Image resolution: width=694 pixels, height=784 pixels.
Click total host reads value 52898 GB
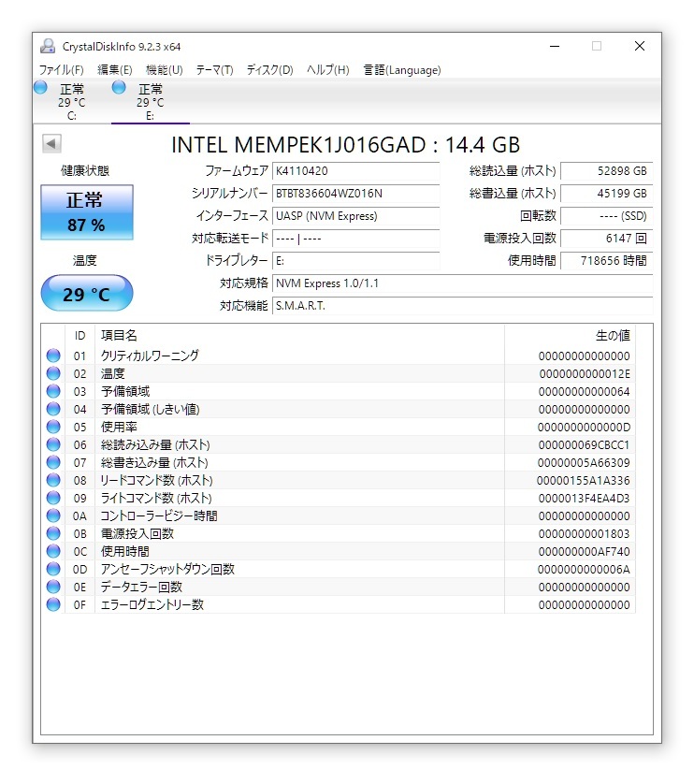[606, 171]
